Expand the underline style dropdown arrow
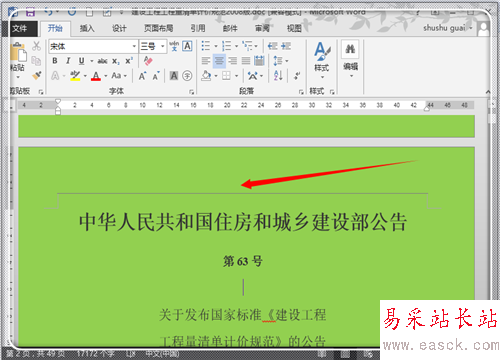 [x=91, y=61]
